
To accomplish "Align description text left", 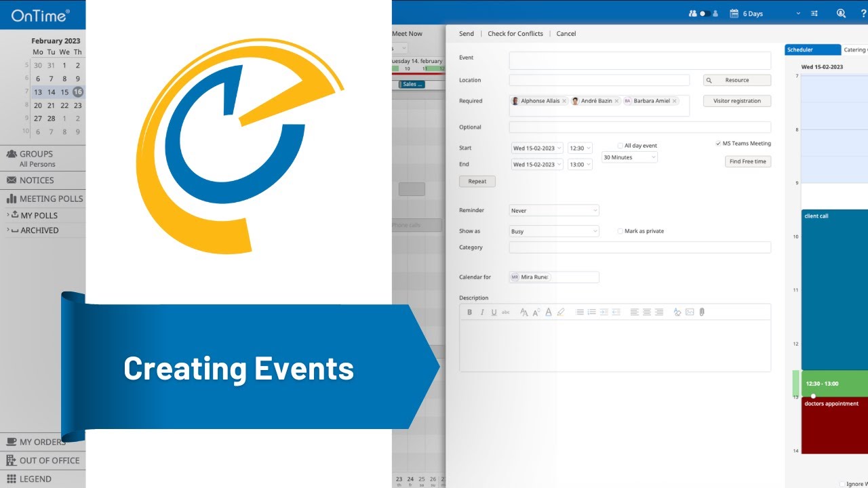I will (635, 312).
